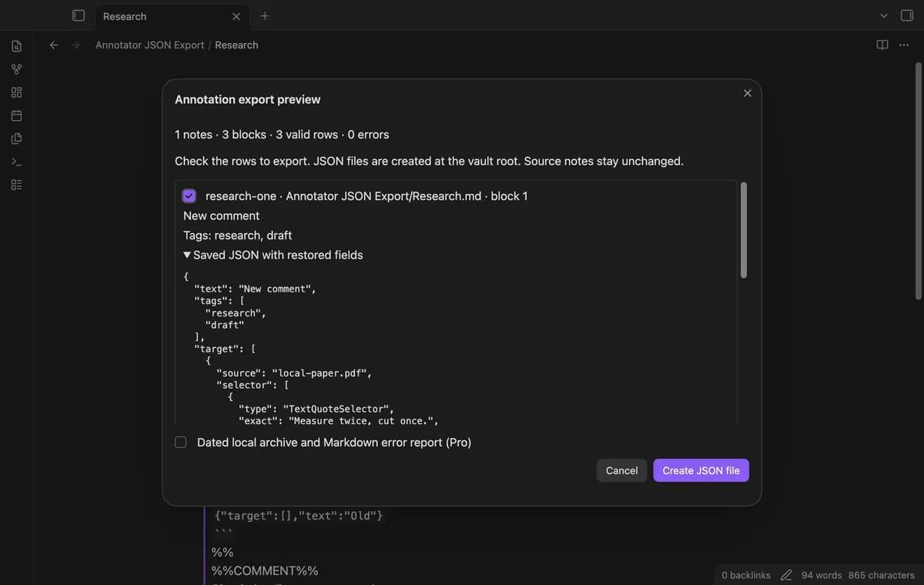Click the Research breadcrumb title
This screenshot has width=924, height=585.
click(x=236, y=45)
